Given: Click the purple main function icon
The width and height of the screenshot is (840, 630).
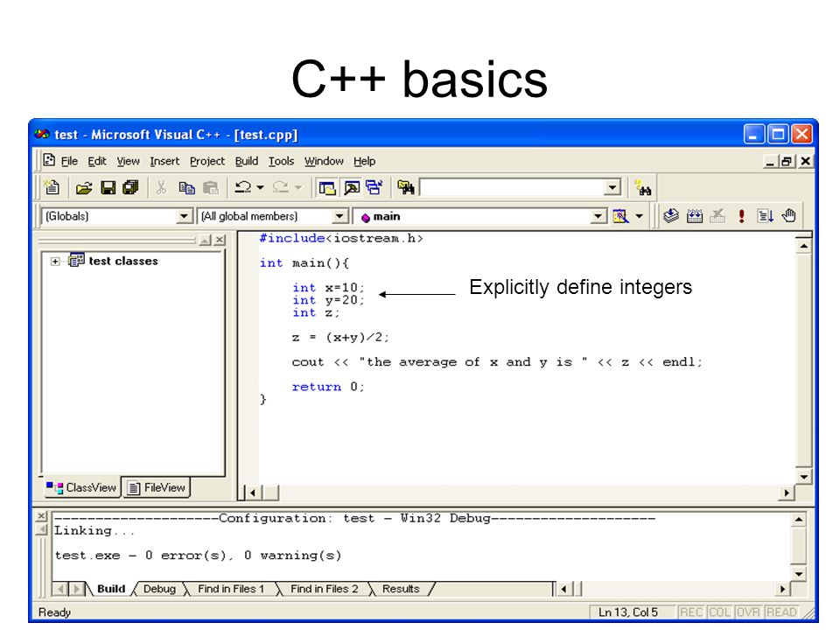Looking at the screenshot, I should pyautogui.click(x=366, y=217).
